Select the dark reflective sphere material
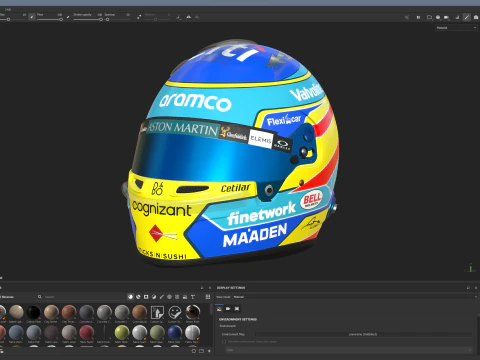The image size is (480, 360). tap(193, 312)
